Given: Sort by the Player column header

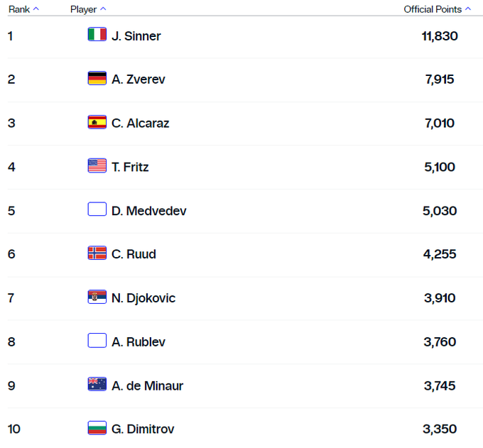Looking at the screenshot, I should (88, 9).
